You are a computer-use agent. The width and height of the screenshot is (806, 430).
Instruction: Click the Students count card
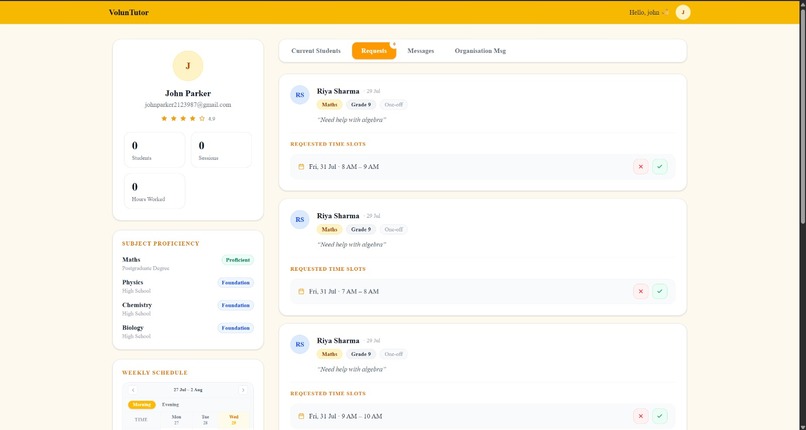(x=155, y=150)
